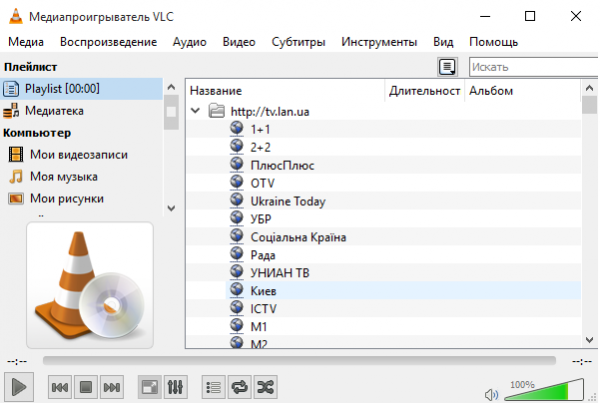Select the УБР channel name

261,219
